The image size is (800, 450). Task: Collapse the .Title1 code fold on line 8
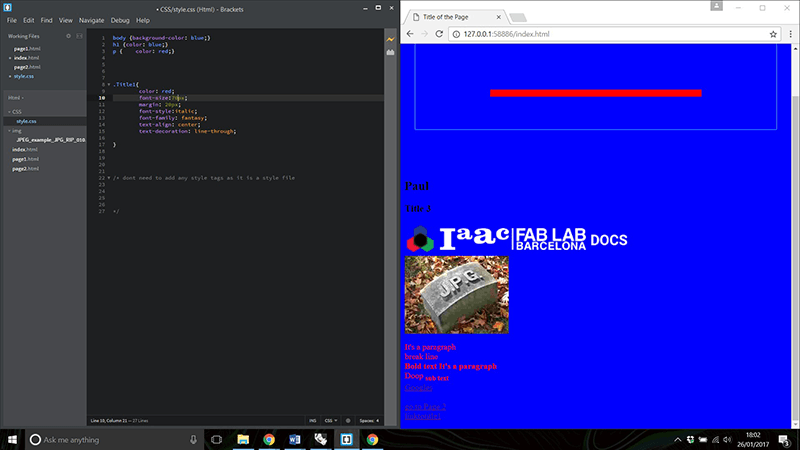pyautogui.click(x=109, y=85)
